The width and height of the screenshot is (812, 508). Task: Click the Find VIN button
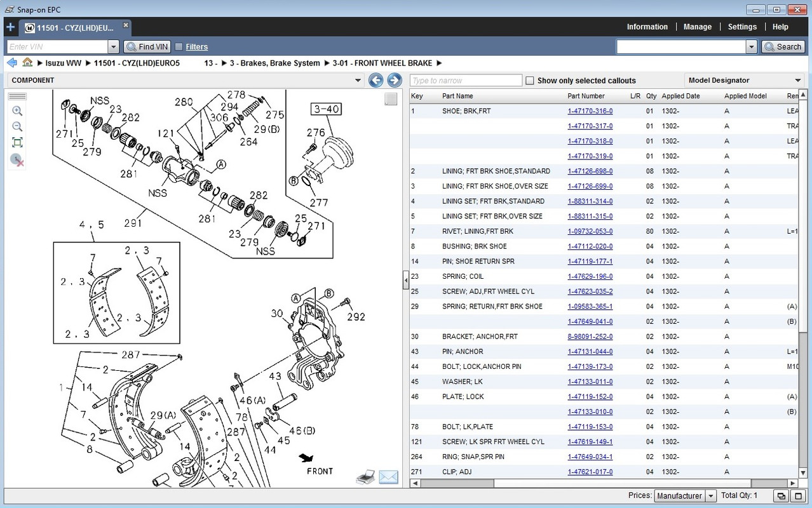[147, 46]
